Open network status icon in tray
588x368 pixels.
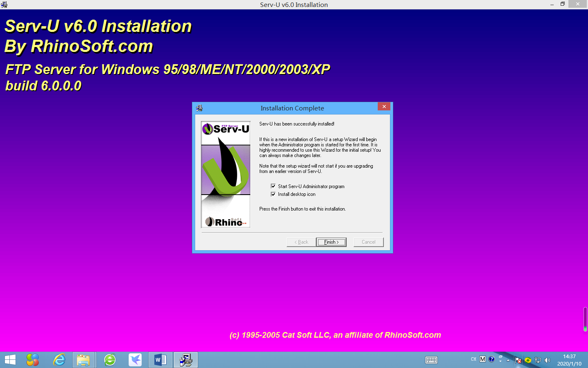(538, 360)
